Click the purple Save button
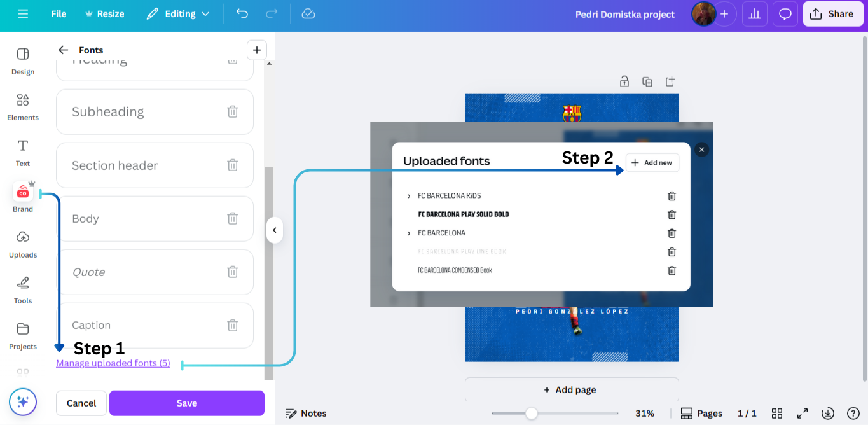Viewport: 868px width, 425px height. [186, 403]
